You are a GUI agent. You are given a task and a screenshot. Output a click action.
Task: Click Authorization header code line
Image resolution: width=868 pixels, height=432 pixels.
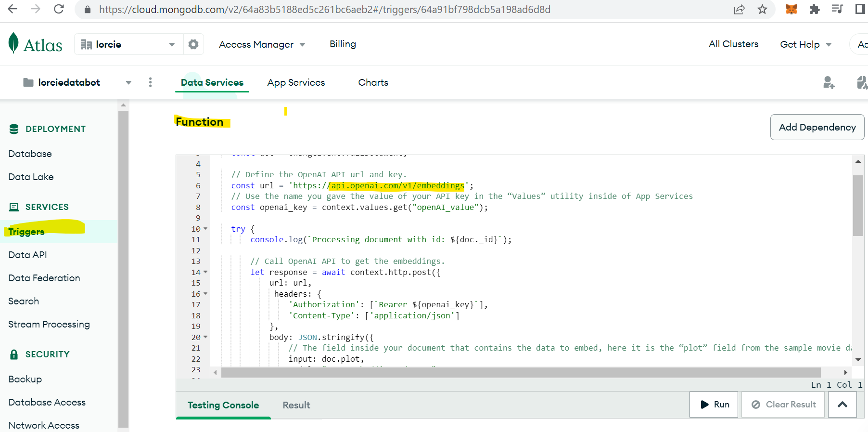click(x=388, y=304)
